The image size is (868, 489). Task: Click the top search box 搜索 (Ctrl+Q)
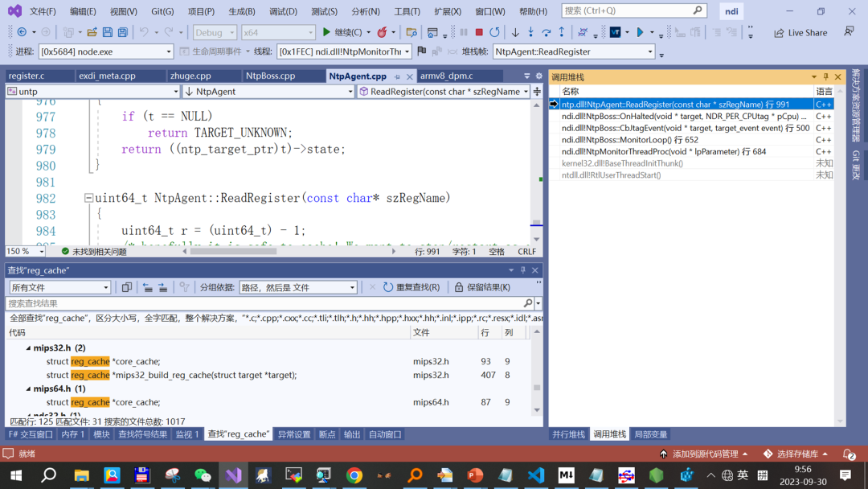tap(633, 10)
